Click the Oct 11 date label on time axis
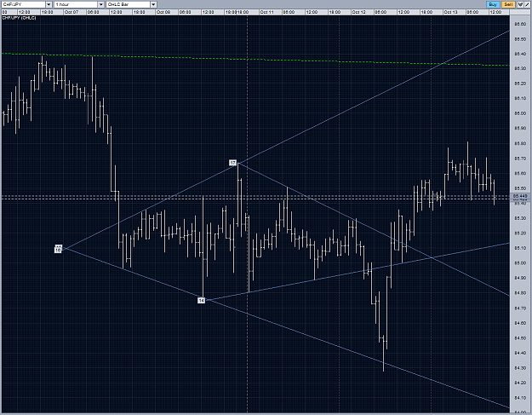532x415 pixels. [266, 12]
